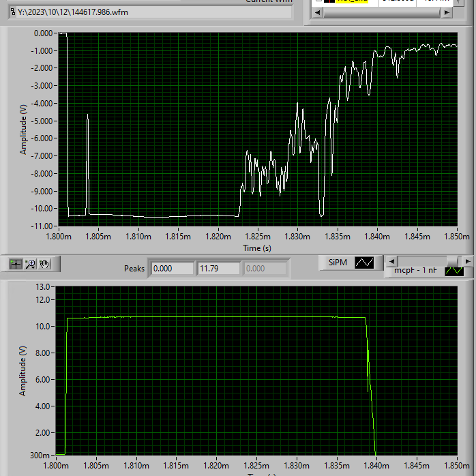This screenshot has height=476, width=476.
Task: Click the right arrow of the legend scrollbar
Action: point(468,261)
